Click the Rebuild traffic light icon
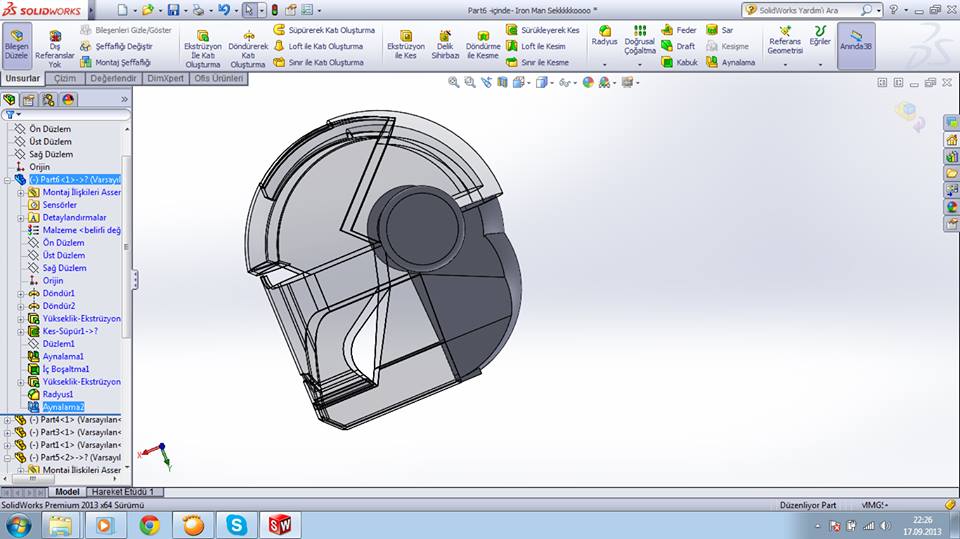Image resolution: width=960 pixels, height=539 pixels. click(x=274, y=10)
